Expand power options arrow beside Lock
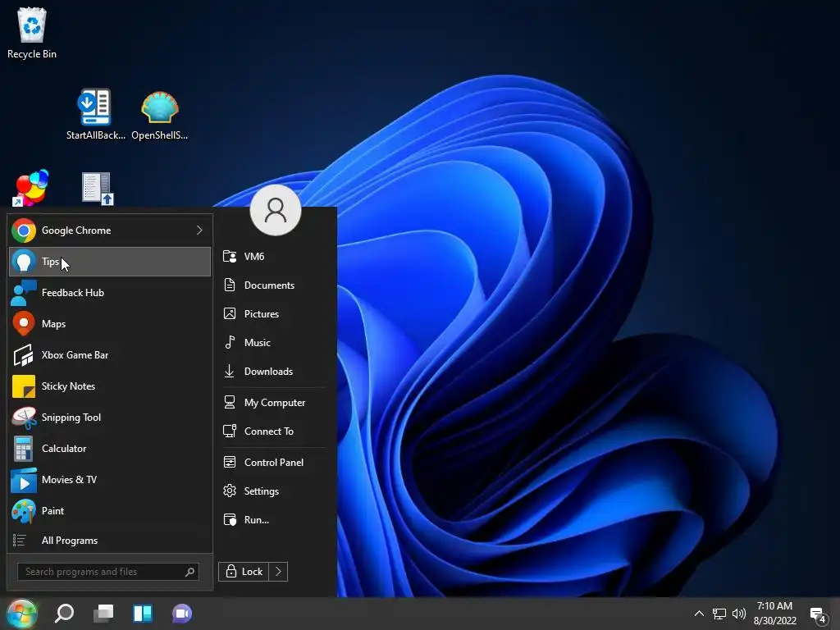The image size is (840, 630). click(279, 572)
